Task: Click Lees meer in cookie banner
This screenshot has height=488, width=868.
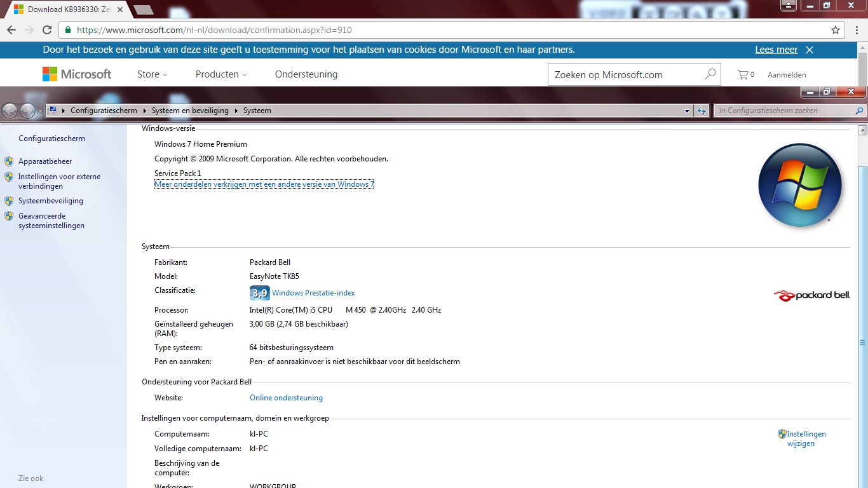Action: (x=776, y=50)
